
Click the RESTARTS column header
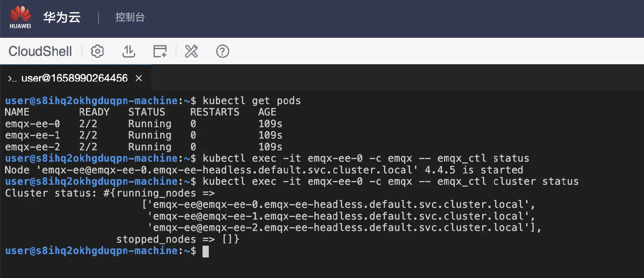215,112
